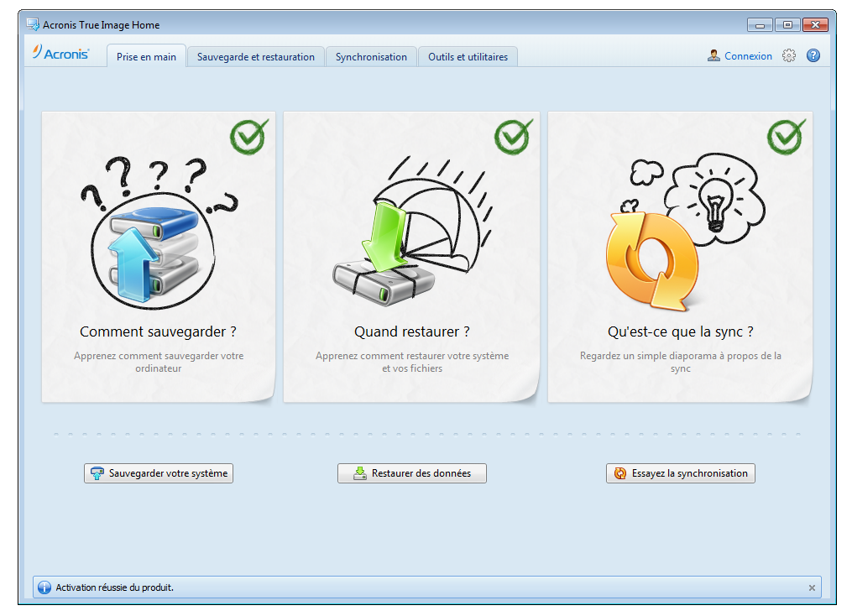
Task: Click green checkmark on Comment sauvegarder card
Action: (248, 137)
